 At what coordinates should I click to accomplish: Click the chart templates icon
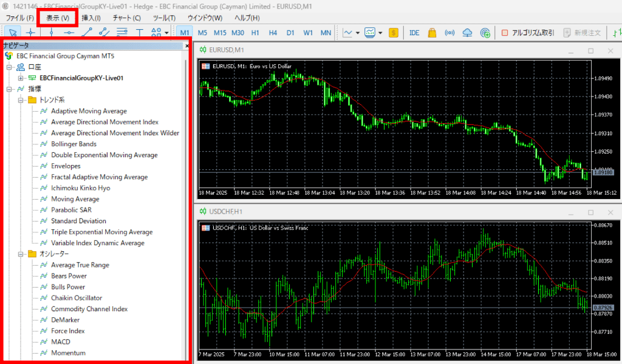(370, 33)
